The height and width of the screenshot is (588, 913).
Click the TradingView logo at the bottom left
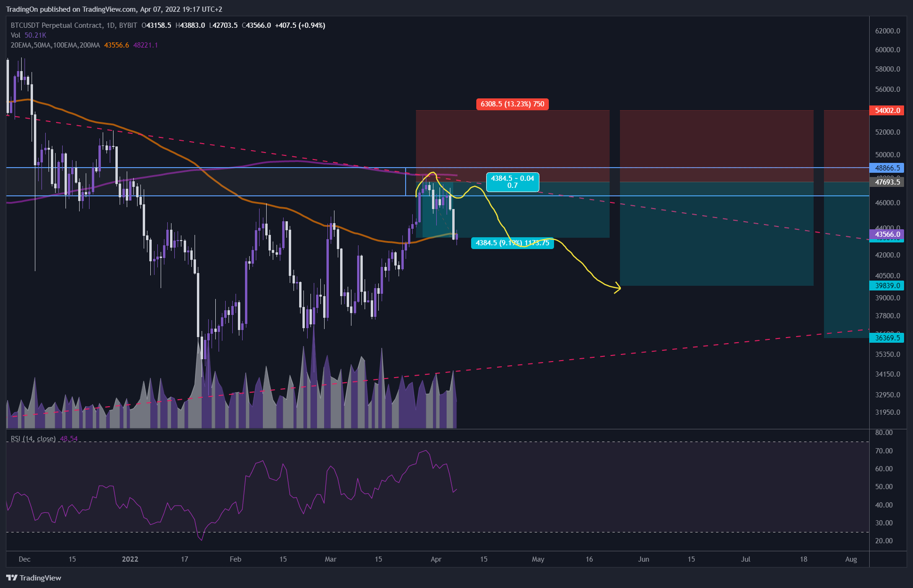pyautogui.click(x=33, y=578)
